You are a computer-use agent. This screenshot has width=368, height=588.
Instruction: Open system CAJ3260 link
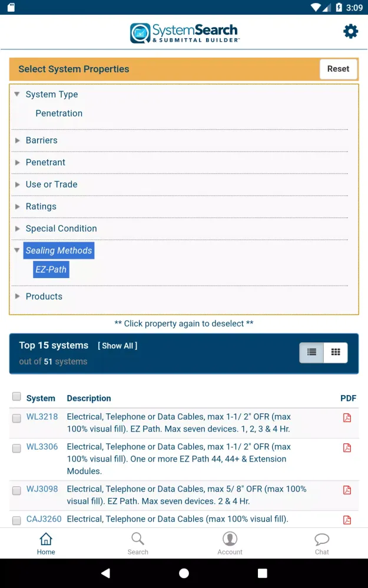click(x=44, y=519)
